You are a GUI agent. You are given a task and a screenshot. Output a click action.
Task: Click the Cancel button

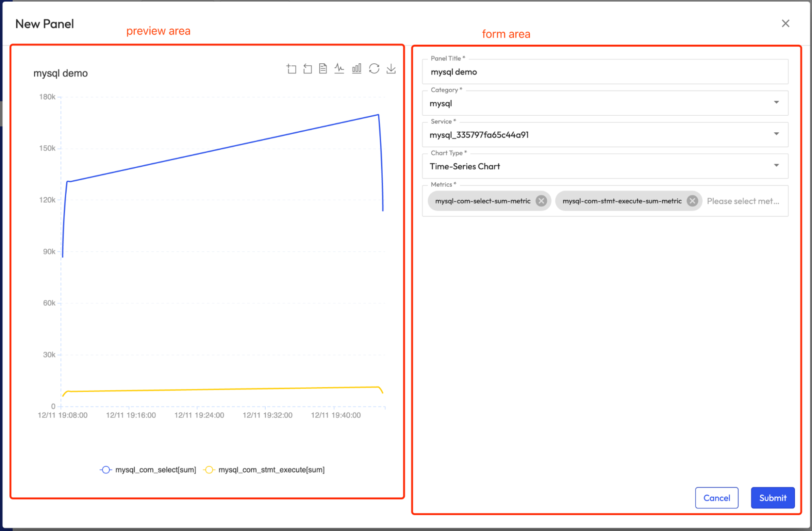[x=717, y=498]
